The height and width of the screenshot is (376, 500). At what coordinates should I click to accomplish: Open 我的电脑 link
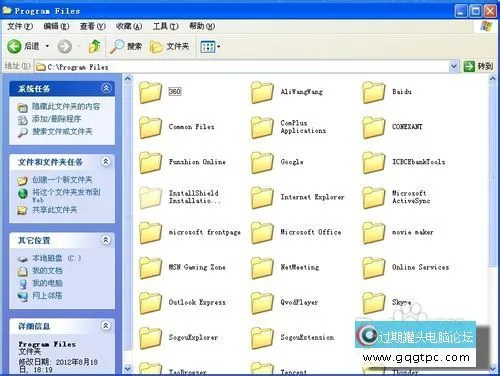coord(47,283)
